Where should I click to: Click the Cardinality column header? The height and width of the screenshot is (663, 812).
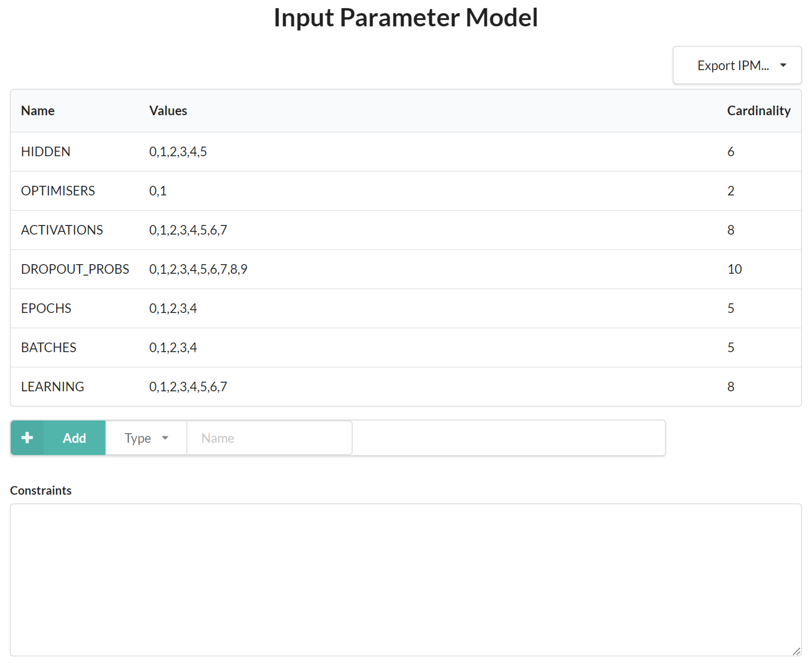[x=758, y=111]
